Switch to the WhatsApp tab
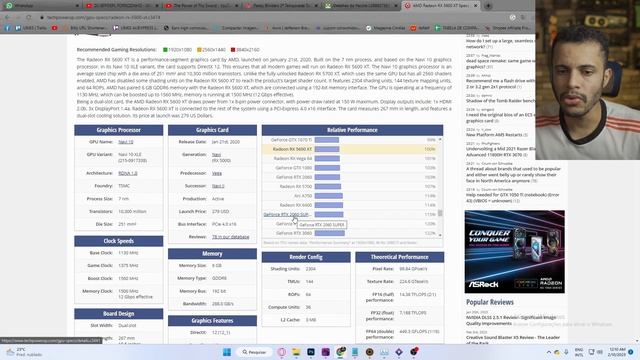The width and height of the screenshot is (640, 360). (x=41, y=6)
